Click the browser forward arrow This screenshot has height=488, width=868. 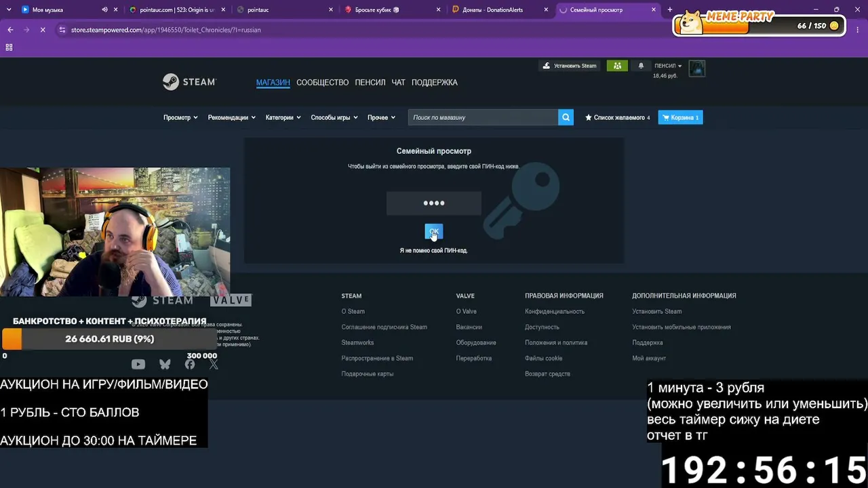point(26,30)
